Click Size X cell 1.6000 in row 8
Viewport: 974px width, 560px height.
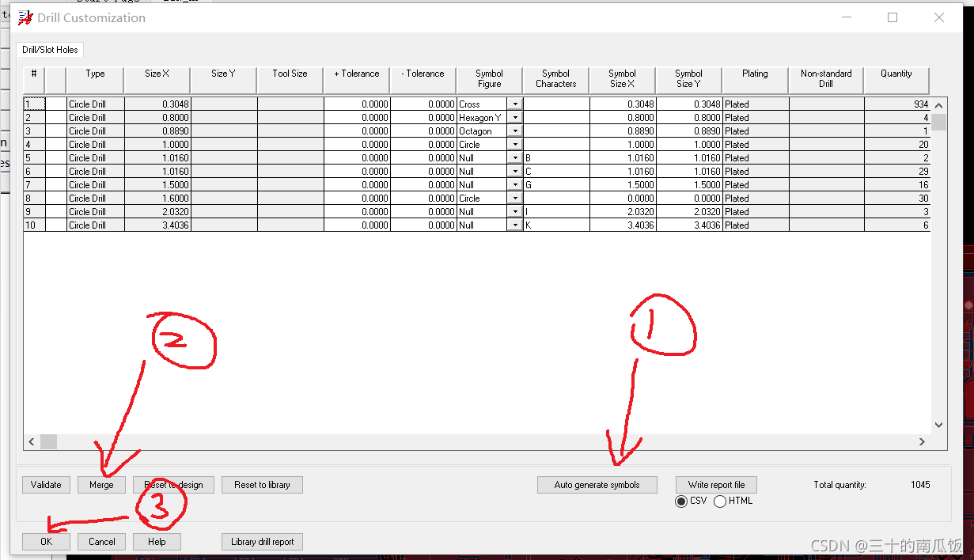[157, 199]
